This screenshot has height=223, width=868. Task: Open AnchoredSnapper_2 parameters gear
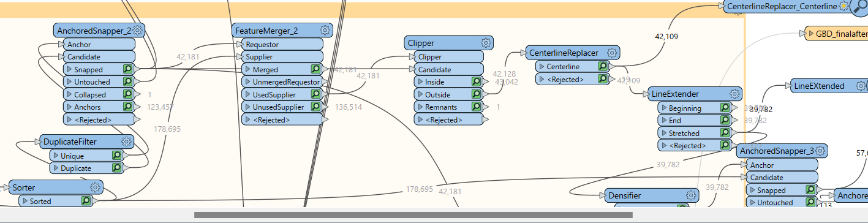[x=137, y=30]
